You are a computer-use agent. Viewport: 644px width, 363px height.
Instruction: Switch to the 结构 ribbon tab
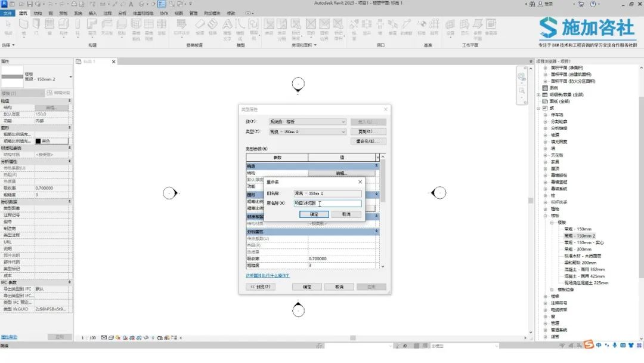[x=38, y=13]
